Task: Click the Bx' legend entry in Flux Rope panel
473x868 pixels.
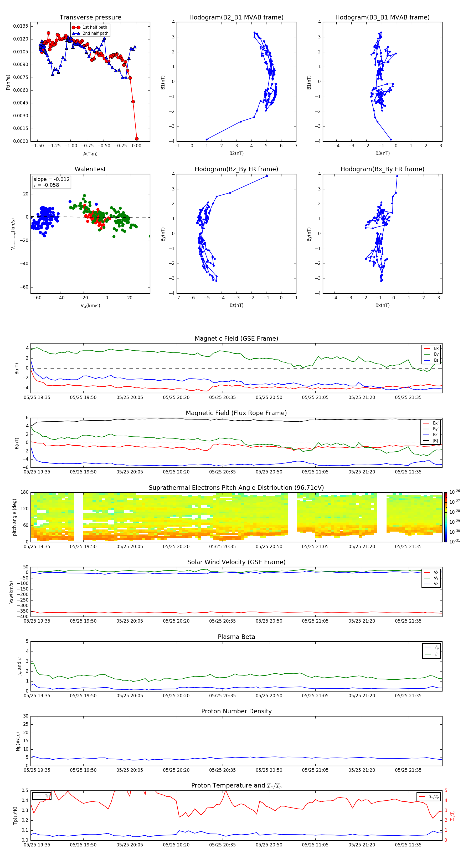Action: (x=431, y=423)
